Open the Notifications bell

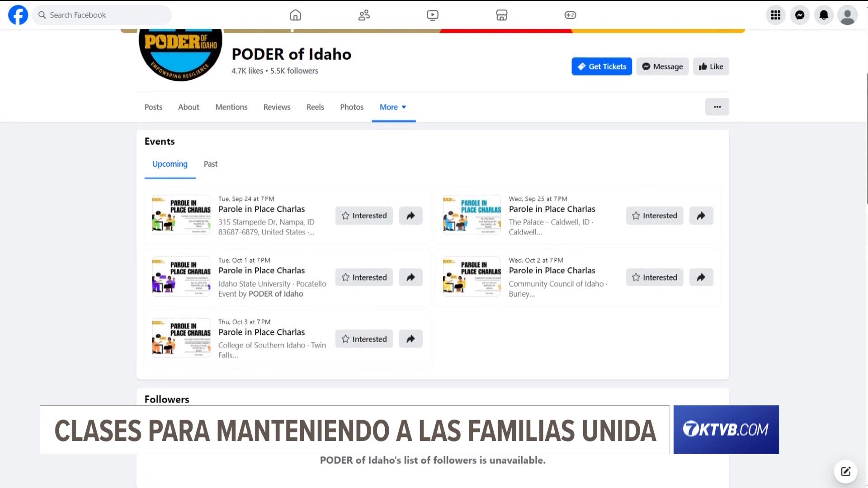click(824, 15)
